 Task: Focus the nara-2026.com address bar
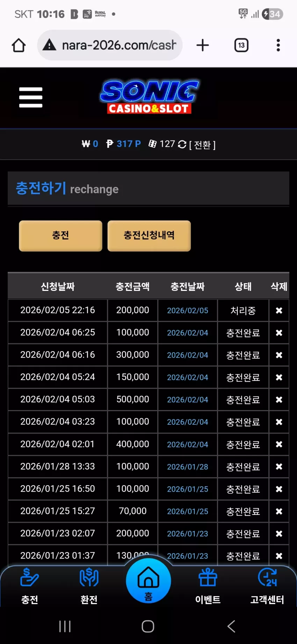(110, 45)
